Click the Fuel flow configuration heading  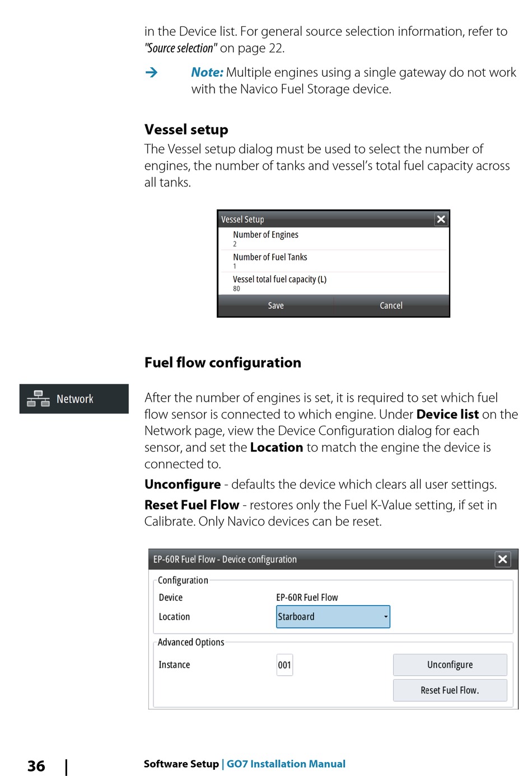(x=222, y=363)
